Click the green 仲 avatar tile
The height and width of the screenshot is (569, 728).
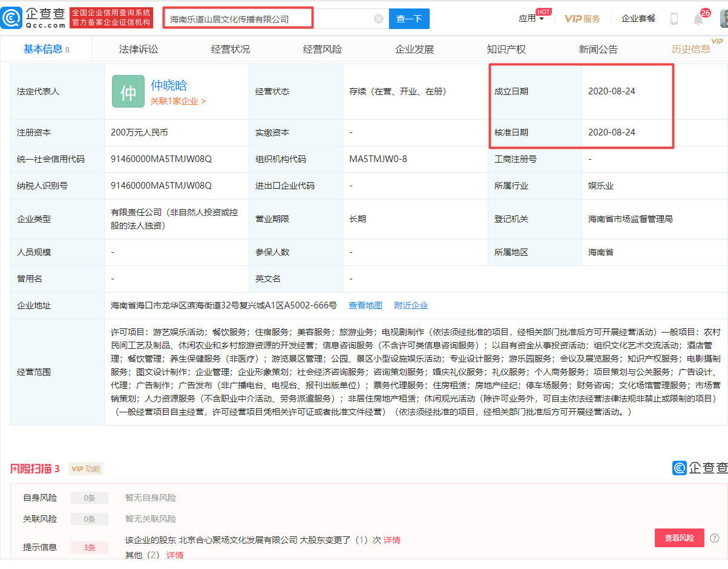tap(128, 91)
